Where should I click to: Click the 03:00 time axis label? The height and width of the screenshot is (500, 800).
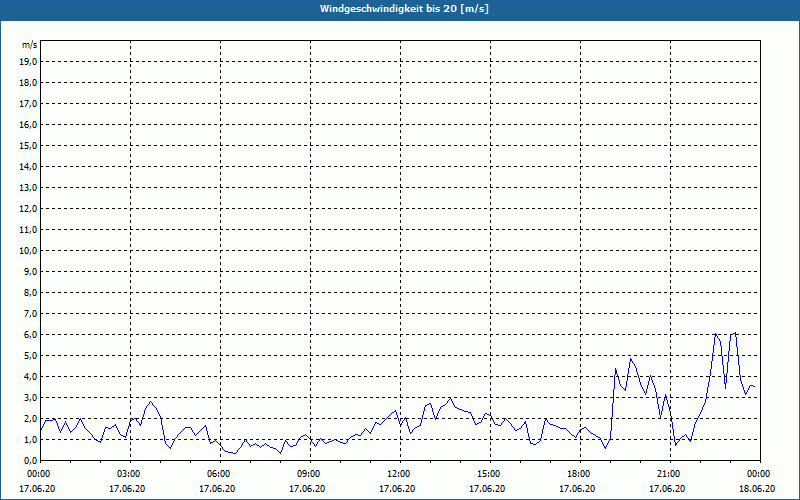pyautogui.click(x=131, y=474)
